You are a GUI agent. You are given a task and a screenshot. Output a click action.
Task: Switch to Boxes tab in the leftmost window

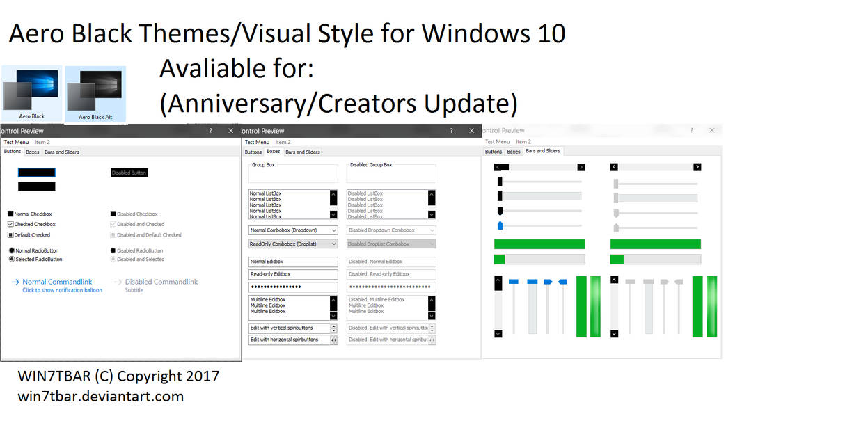pos(33,152)
